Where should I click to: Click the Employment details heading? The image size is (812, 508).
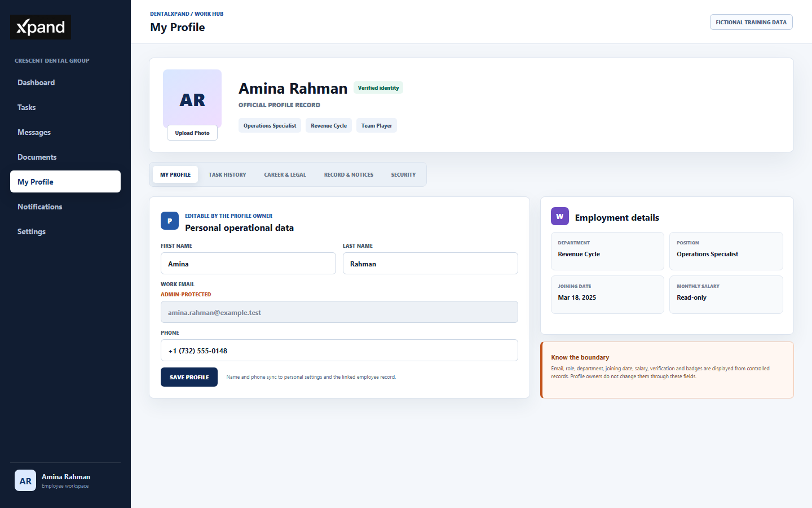[x=617, y=217]
